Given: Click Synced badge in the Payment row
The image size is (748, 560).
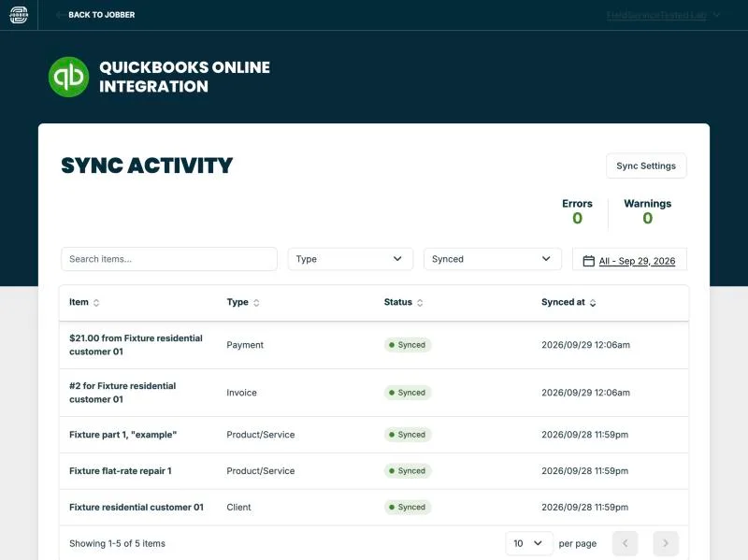Looking at the screenshot, I should (408, 345).
